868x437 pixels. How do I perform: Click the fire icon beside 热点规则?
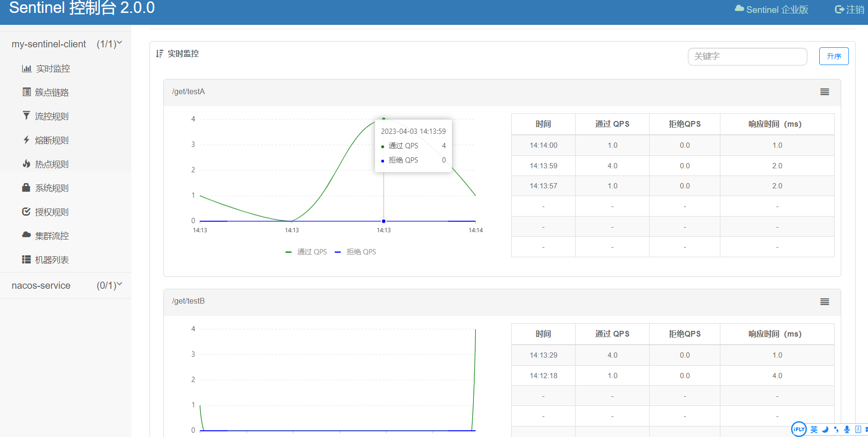[x=26, y=164]
